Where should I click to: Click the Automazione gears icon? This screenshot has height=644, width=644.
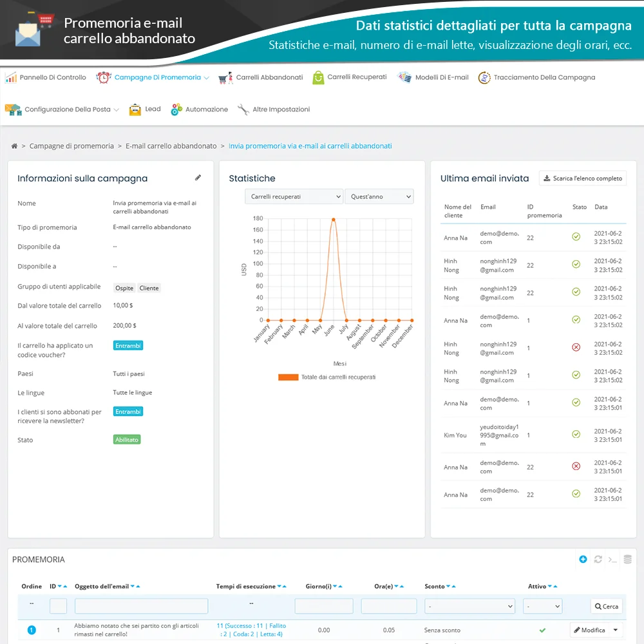tap(175, 109)
